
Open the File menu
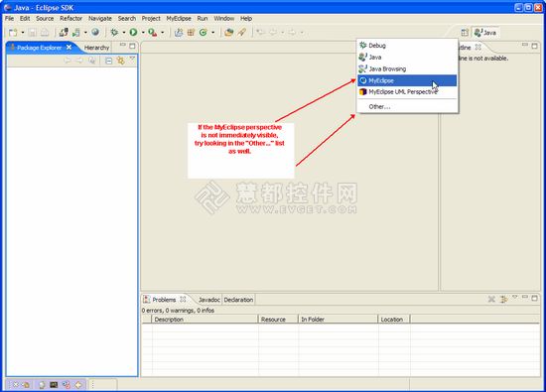[x=9, y=19]
